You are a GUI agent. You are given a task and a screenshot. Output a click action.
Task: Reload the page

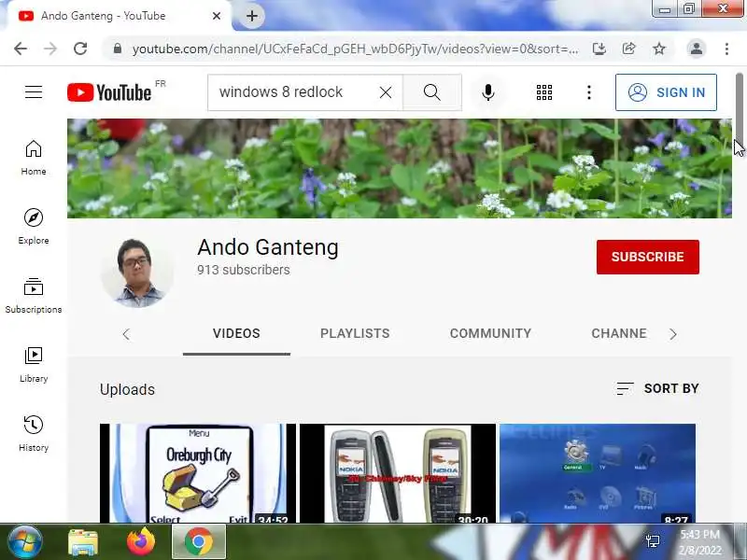tap(80, 49)
